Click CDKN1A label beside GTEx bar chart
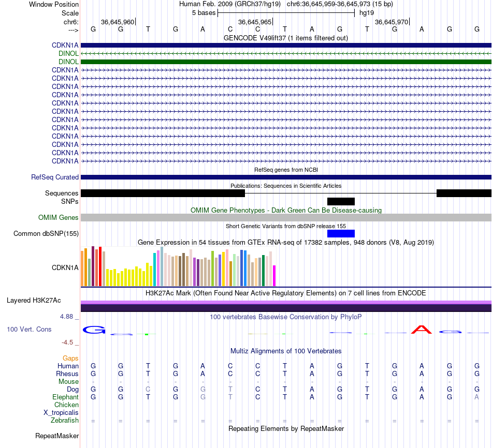 coord(65,268)
